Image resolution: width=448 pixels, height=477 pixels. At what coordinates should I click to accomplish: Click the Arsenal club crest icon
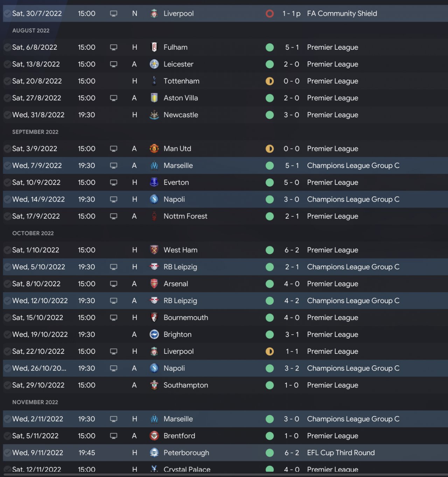[154, 284]
